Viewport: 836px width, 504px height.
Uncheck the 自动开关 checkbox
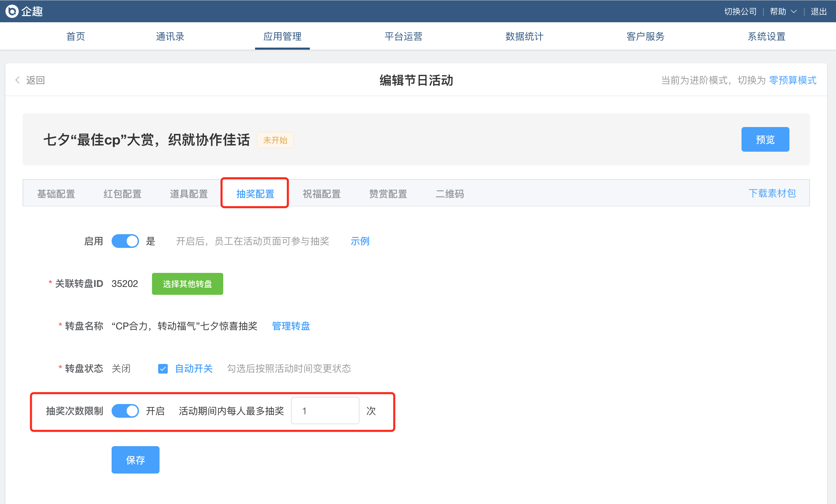tap(163, 369)
